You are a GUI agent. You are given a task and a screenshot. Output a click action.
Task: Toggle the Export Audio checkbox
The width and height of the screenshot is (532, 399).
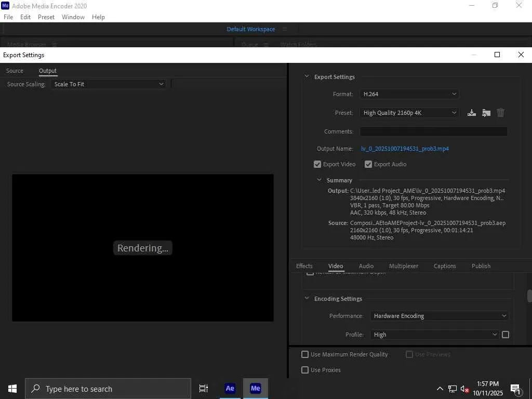coord(368,164)
